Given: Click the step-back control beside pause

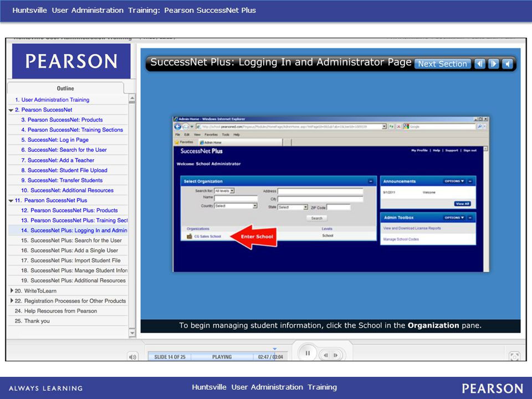Looking at the screenshot, I should point(326,355).
